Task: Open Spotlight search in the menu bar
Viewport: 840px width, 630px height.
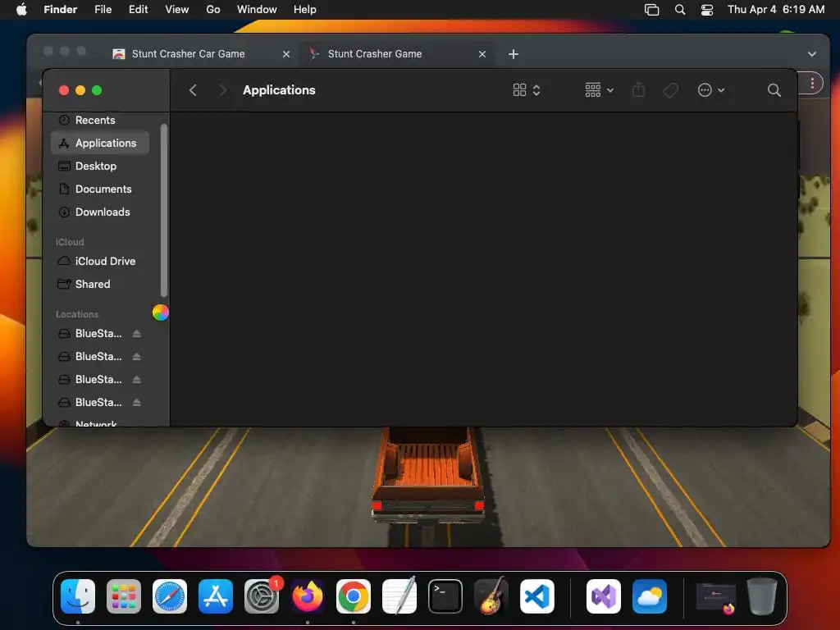Action: [680, 9]
